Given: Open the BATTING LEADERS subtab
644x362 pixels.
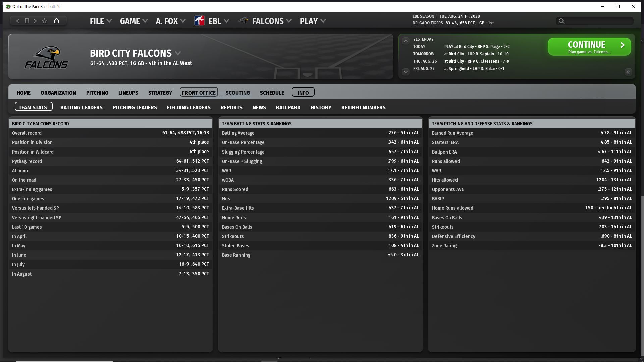Looking at the screenshot, I should coord(81,107).
